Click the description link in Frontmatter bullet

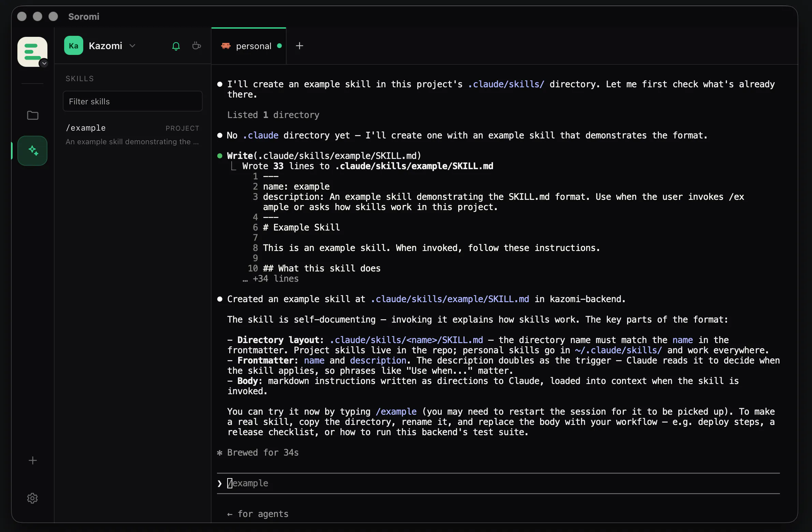coord(378,360)
